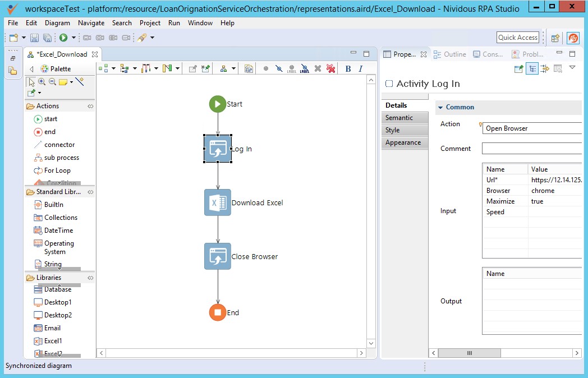The image size is (588, 378).
Task: Toggle show categories in Properties view
Action: click(x=532, y=68)
